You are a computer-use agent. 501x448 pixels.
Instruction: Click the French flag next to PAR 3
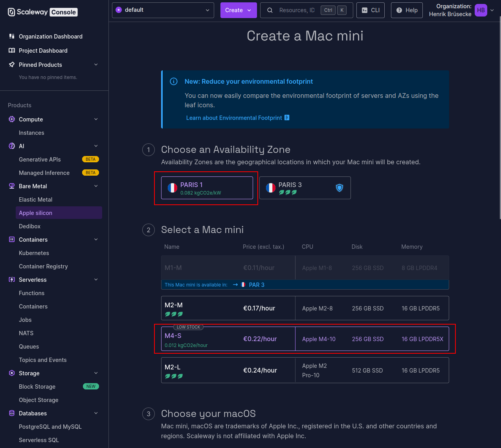[243, 285]
